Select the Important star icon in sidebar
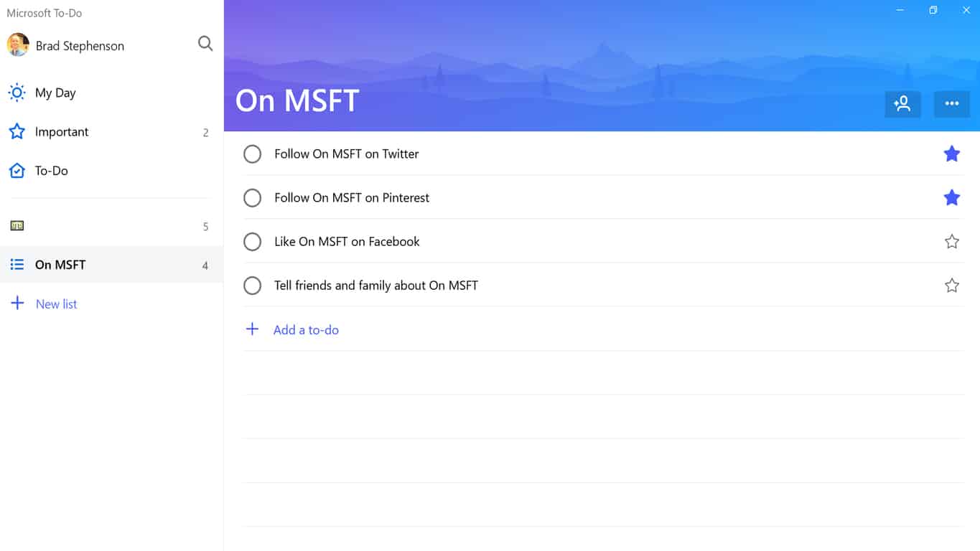 click(x=17, y=131)
